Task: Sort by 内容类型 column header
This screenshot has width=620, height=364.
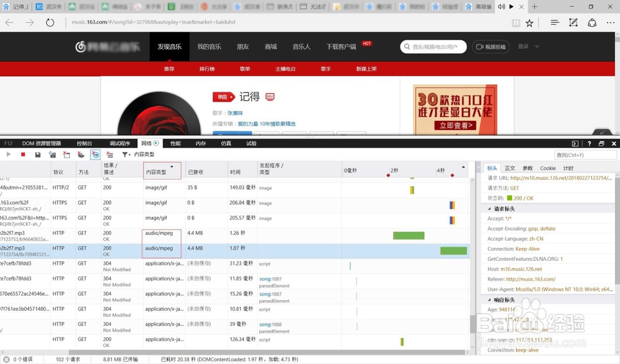Action: click(162, 171)
